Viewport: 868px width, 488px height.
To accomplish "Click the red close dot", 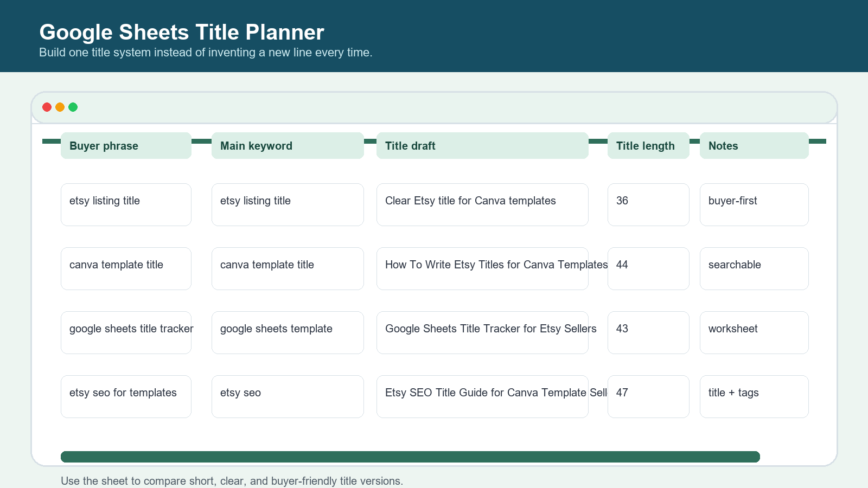I will click(47, 107).
